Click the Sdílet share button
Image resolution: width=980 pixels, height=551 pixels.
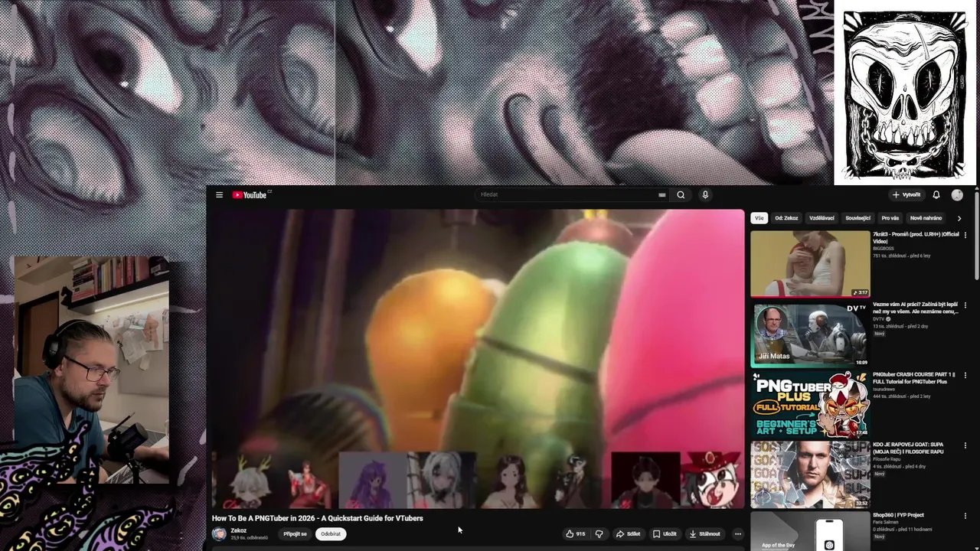tap(628, 534)
